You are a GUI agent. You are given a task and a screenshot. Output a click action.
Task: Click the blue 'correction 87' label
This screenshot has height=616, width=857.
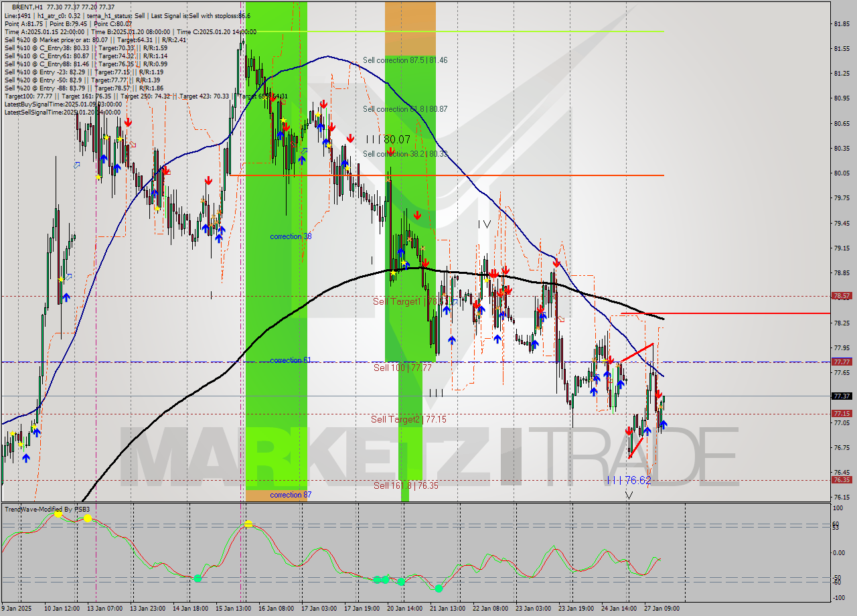pyautogui.click(x=291, y=495)
